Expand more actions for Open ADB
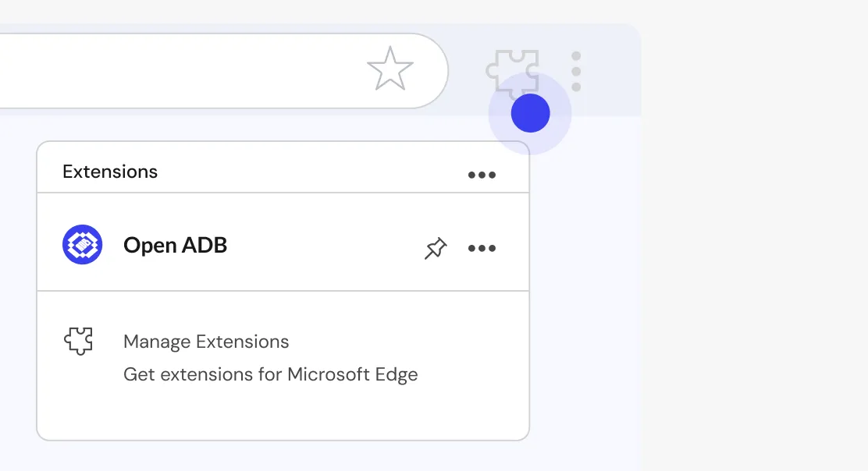Viewport: 868px width, 471px height. 482,248
